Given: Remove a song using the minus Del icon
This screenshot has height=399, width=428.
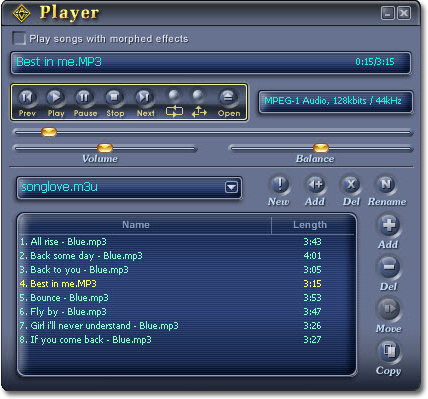Looking at the screenshot, I should (x=389, y=267).
